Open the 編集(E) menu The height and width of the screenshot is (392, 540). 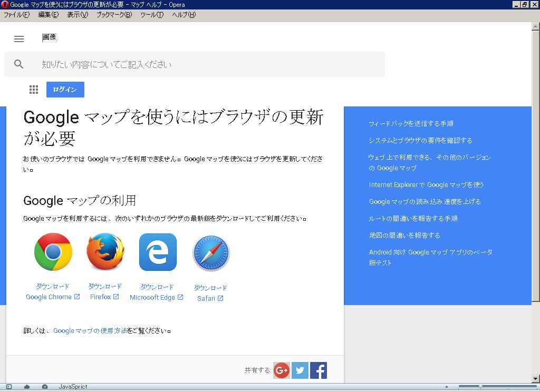[48, 14]
